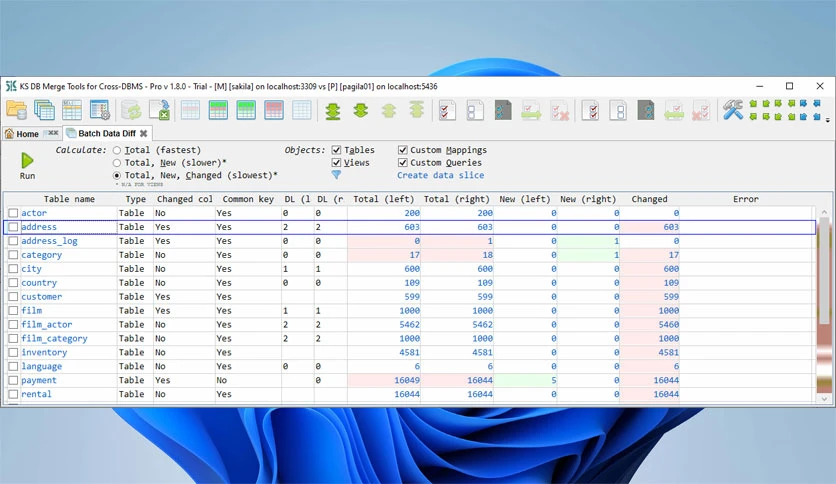This screenshot has width=836, height=484.
Task: Click the faded double-up arrow icon
Action: [389, 110]
